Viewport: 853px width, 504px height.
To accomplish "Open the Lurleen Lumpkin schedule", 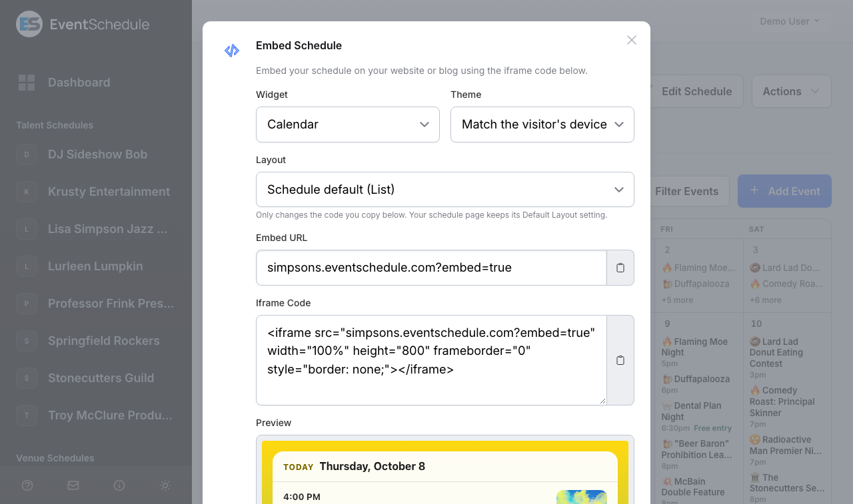I will pos(95,266).
